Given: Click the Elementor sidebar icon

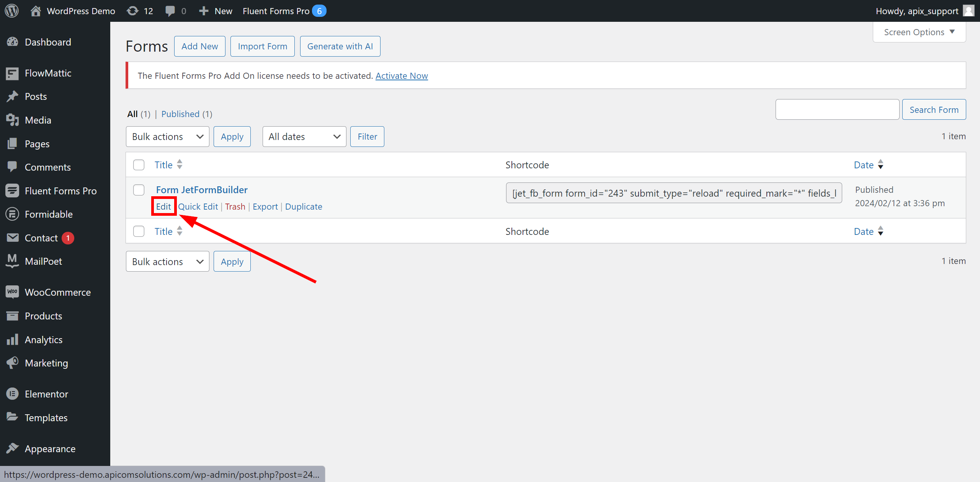Looking at the screenshot, I should [x=12, y=394].
